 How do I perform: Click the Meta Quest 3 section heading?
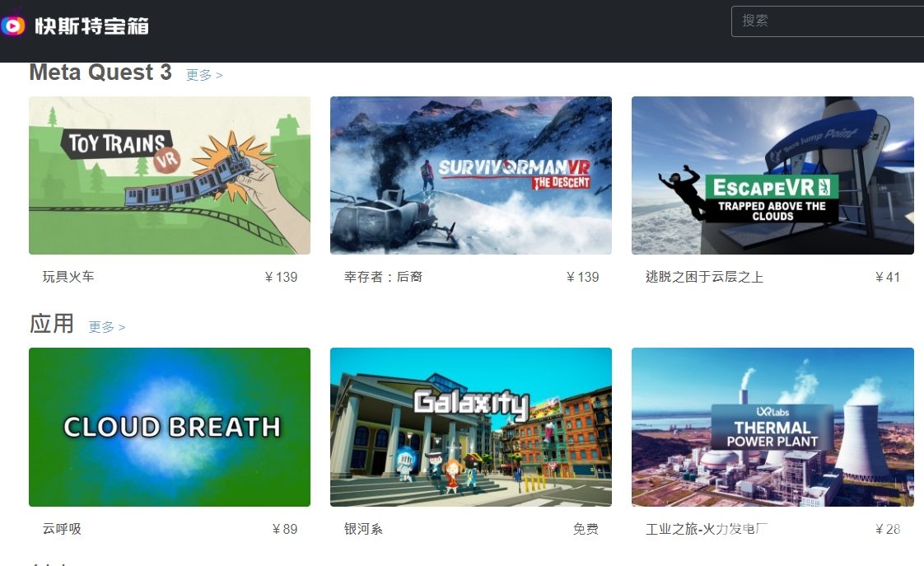tap(100, 73)
